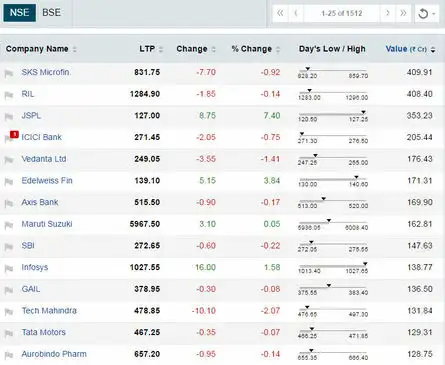Select the value 409.91
This screenshot has width=445, height=365.
point(419,72)
